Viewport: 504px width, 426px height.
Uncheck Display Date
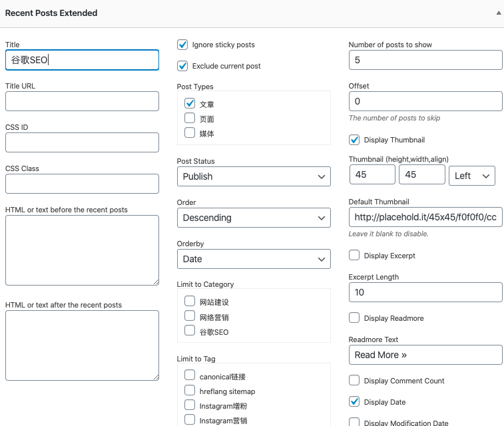pos(354,401)
